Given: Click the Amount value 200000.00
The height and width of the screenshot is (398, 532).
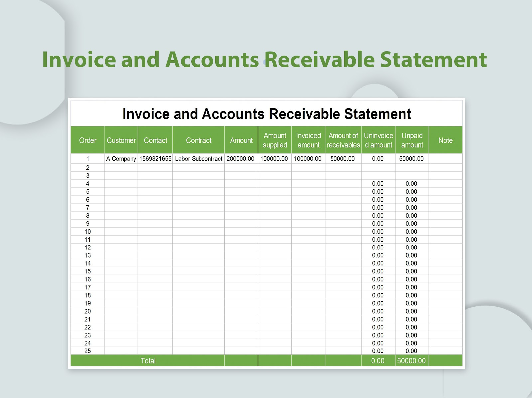Looking at the screenshot, I should pos(241,159).
